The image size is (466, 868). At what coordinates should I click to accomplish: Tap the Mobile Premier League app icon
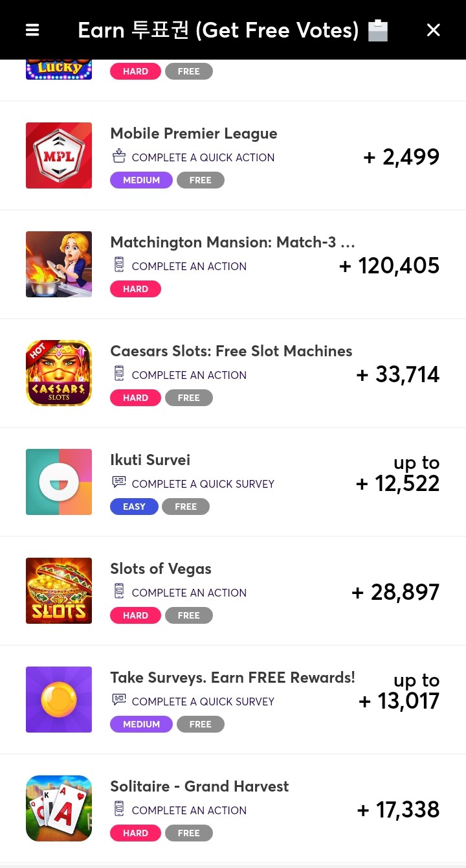(59, 155)
